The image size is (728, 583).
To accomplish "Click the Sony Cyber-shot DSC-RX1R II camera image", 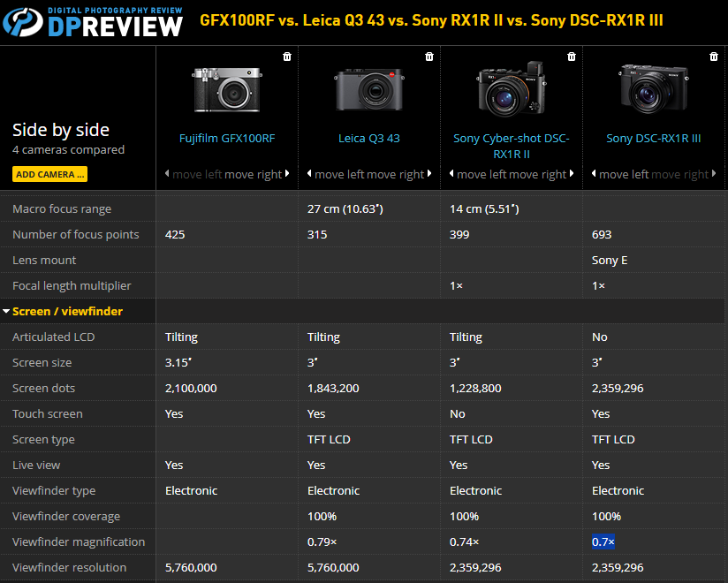I will tap(512, 88).
